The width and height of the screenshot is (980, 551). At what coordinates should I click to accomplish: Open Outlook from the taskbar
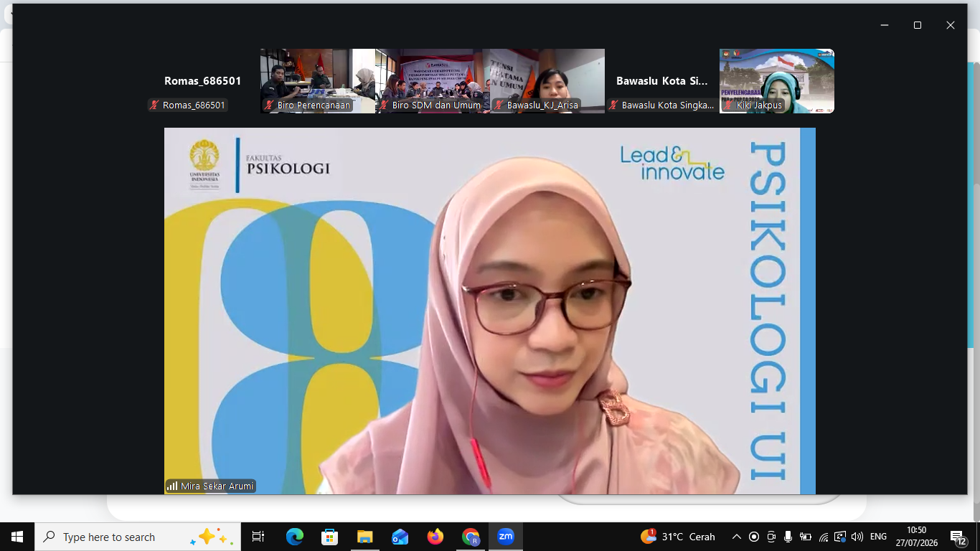(x=400, y=537)
